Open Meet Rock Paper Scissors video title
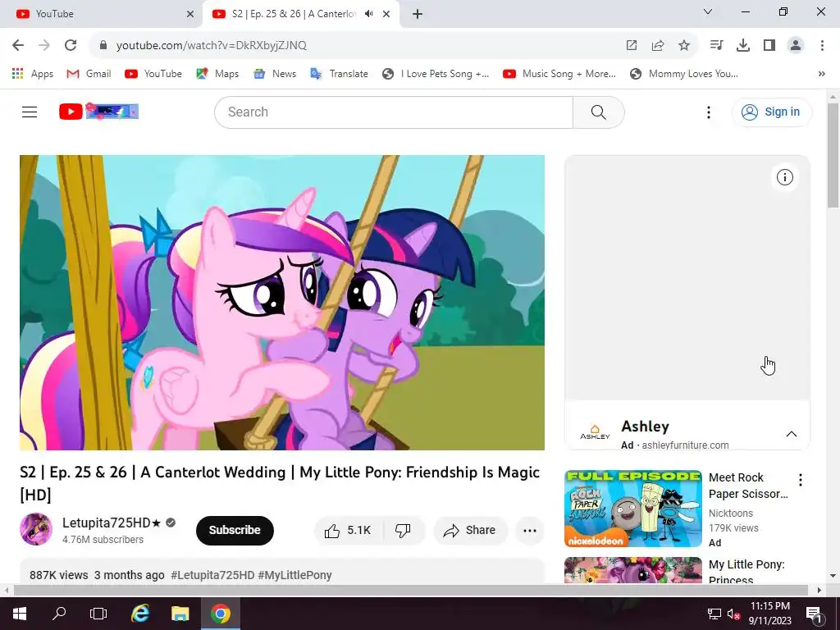840x630 pixels. click(x=748, y=486)
